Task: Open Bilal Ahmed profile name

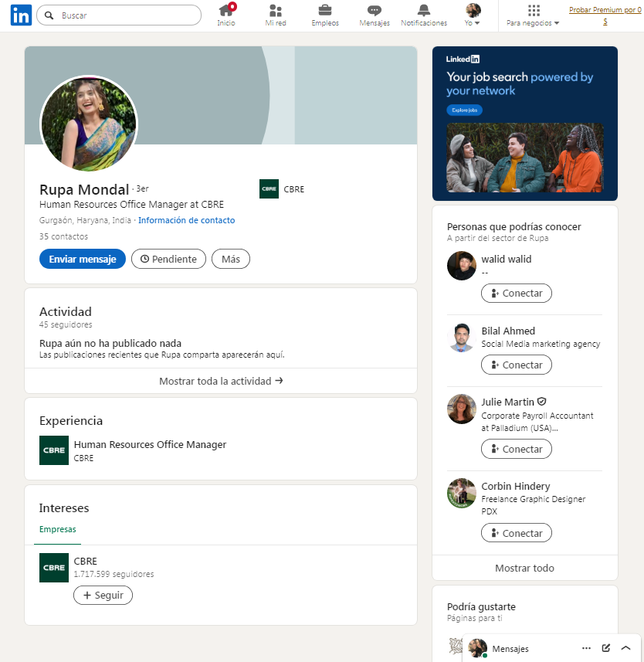Action: point(508,331)
